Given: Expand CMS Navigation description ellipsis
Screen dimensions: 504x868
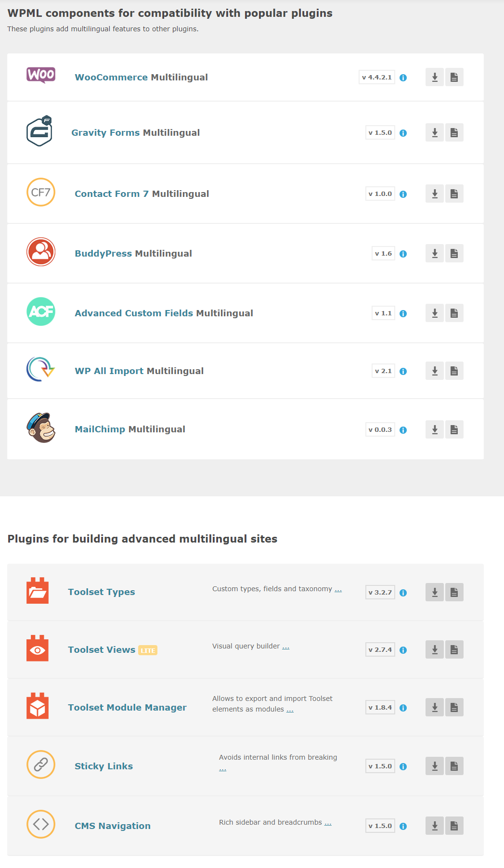Looking at the screenshot, I should point(328,823).
